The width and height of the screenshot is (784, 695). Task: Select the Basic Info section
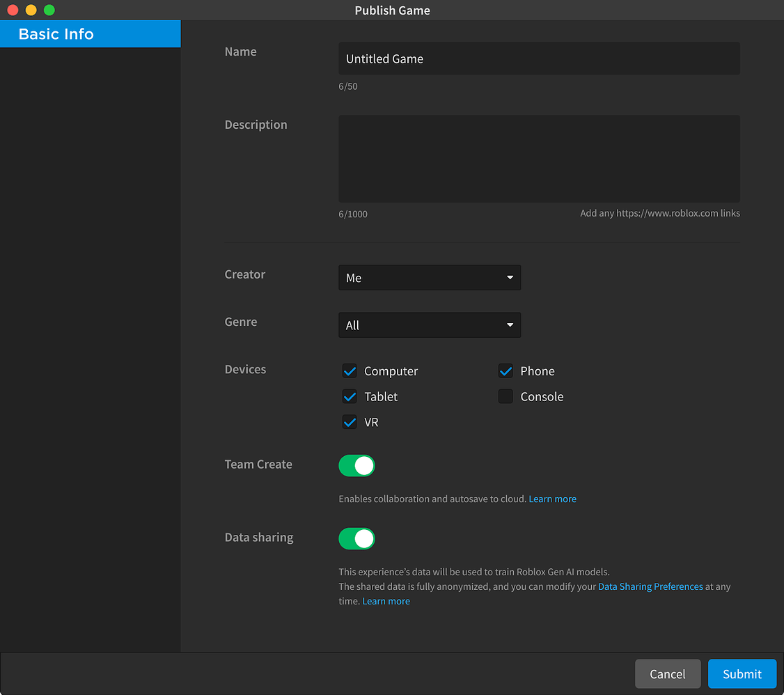point(90,33)
